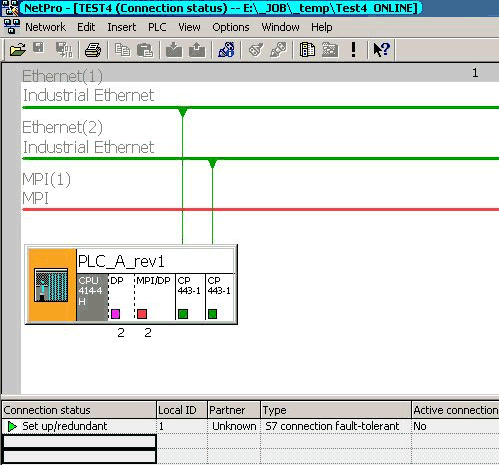The width and height of the screenshot is (499, 465).
Task: Click the No active connection cell
Action: click(x=455, y=426)
